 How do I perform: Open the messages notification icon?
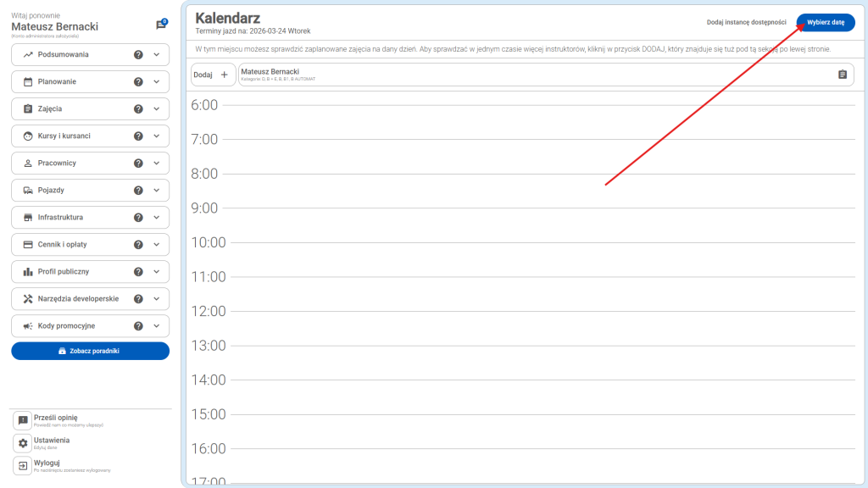pyautogui.click(x=160, y=25)
